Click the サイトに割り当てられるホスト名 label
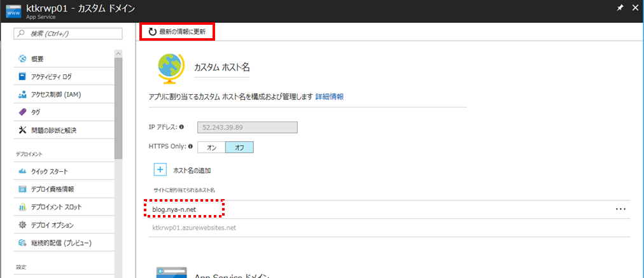The image size is (644, 278). (184, 190)
